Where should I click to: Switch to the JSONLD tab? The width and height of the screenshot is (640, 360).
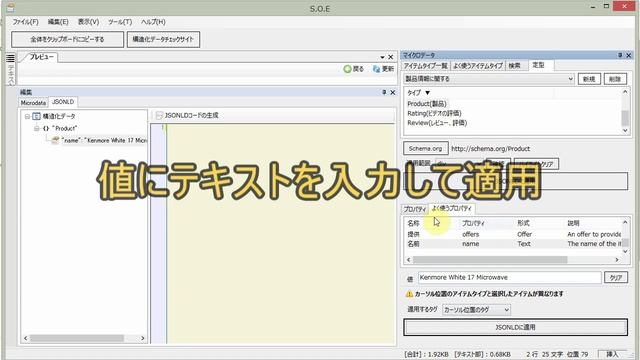pos(63,102)
